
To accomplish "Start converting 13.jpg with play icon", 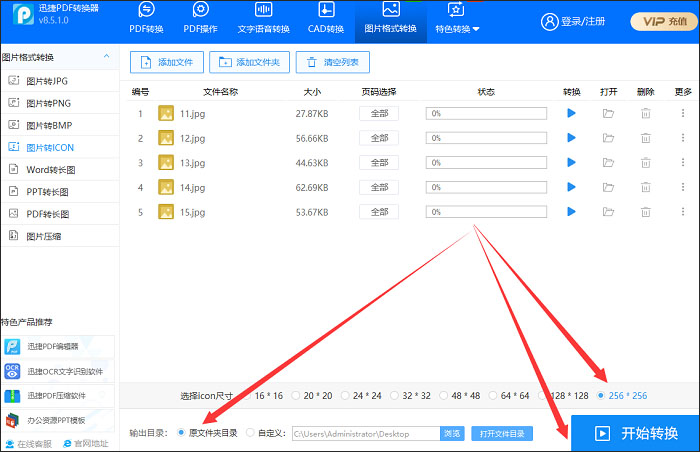I will [571, 163].
